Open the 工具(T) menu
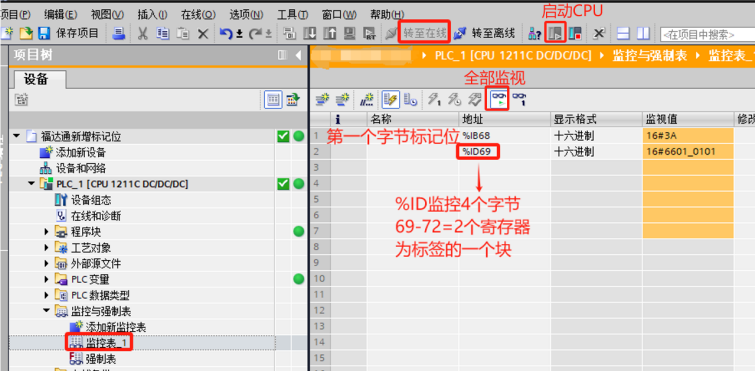 (292, 14)
